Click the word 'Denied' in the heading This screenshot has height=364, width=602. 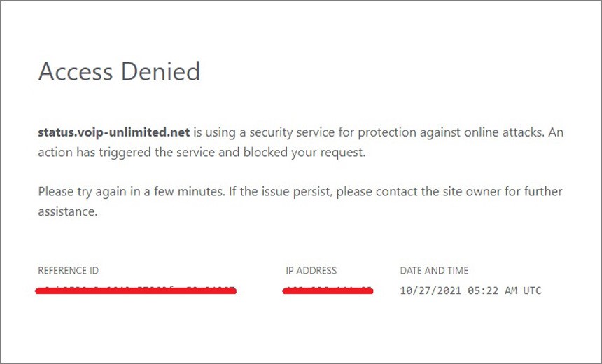click(160, 71)
